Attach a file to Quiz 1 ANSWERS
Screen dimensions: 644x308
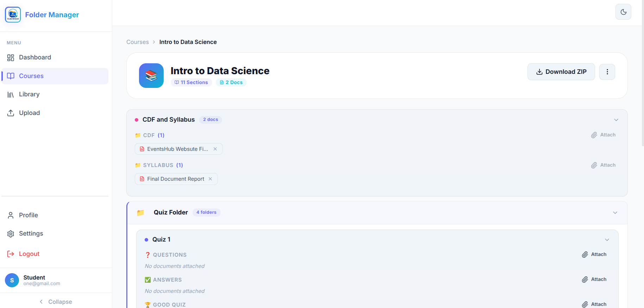point(594,280)
